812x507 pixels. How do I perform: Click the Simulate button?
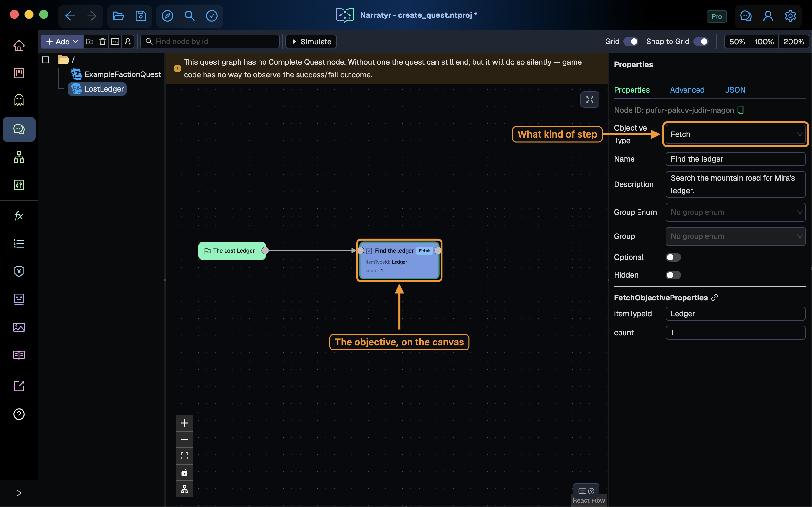(311, 42)
